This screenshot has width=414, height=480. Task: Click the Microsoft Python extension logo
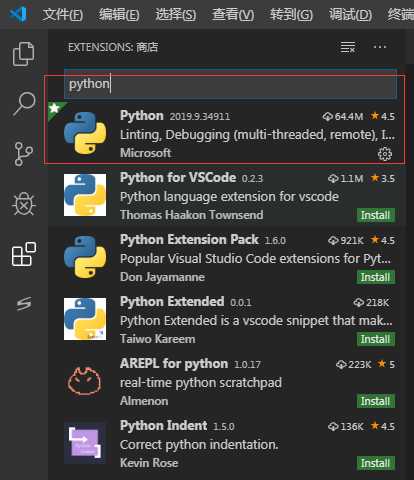pyautogui.click(x=85, y=133)
